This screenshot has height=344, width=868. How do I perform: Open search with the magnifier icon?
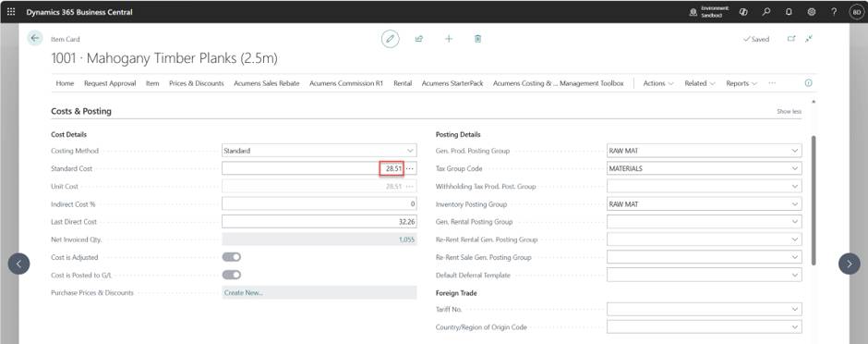[x=766, y=12]
